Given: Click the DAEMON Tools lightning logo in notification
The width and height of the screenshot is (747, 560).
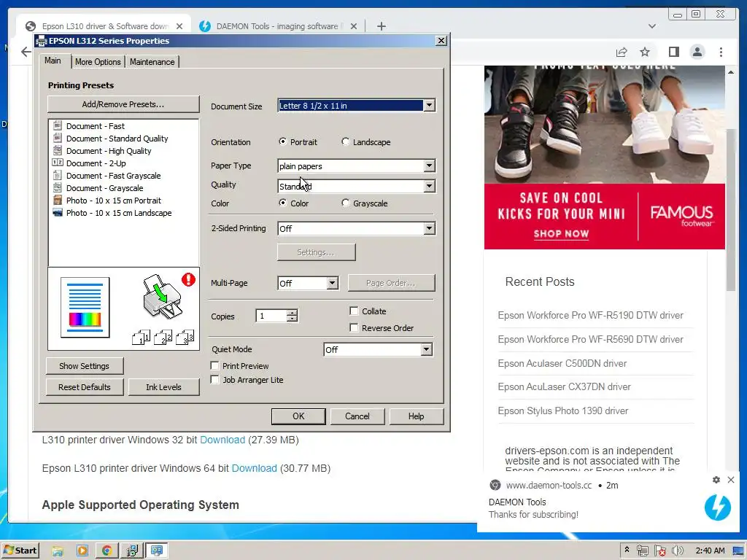Looking at the screenshot, I should (718, 507).
